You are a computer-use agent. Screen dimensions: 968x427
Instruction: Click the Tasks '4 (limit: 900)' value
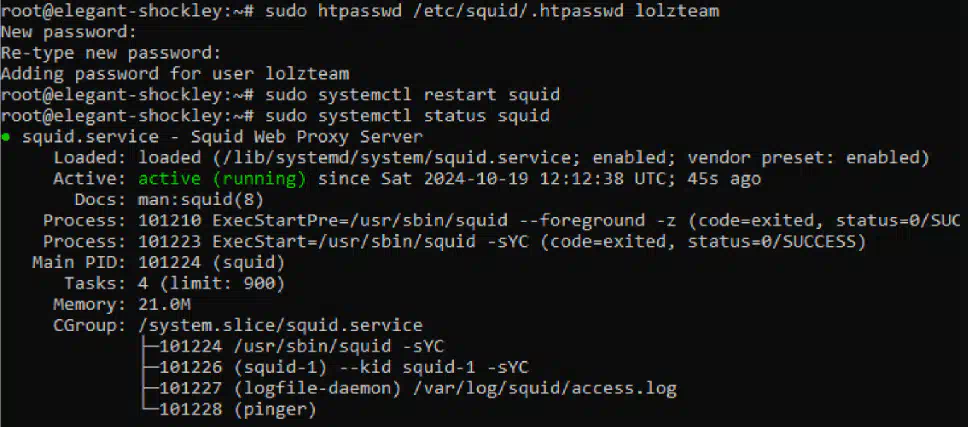coord(211,284)
